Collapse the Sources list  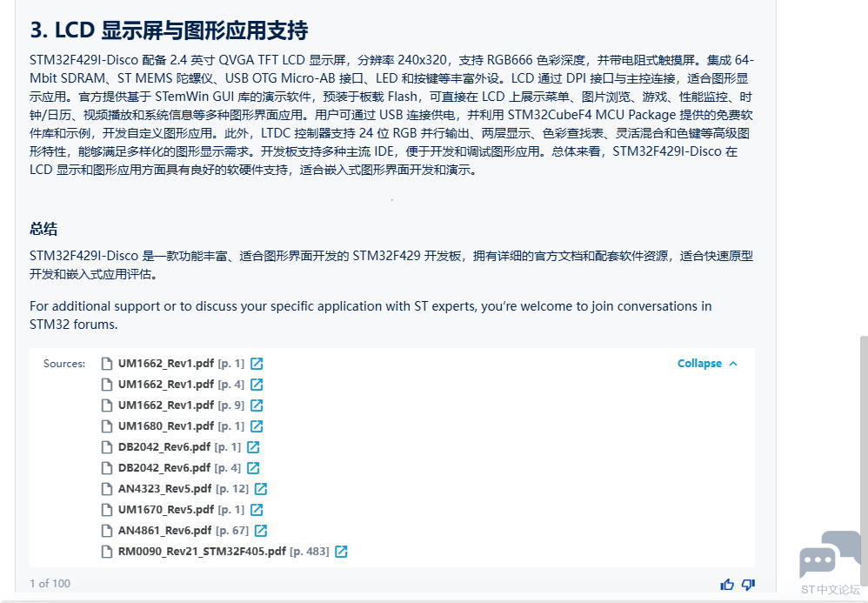click(x=707, y=364)
